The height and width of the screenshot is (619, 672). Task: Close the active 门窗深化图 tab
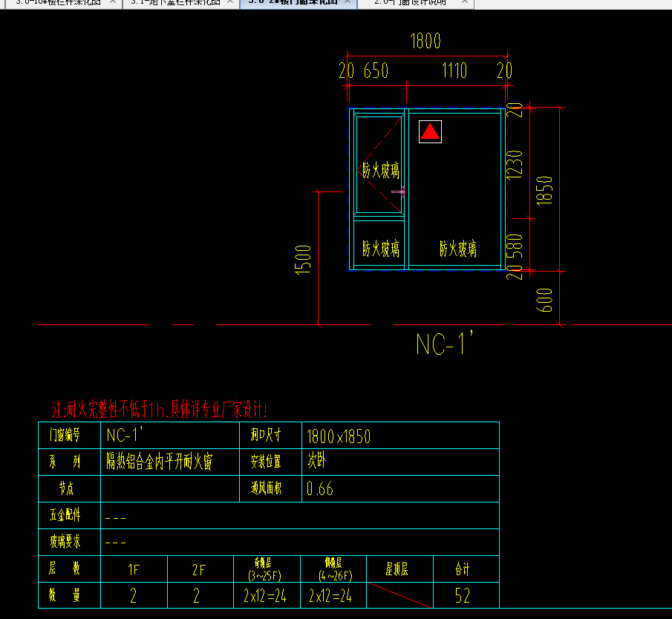(x=348, y=2)
